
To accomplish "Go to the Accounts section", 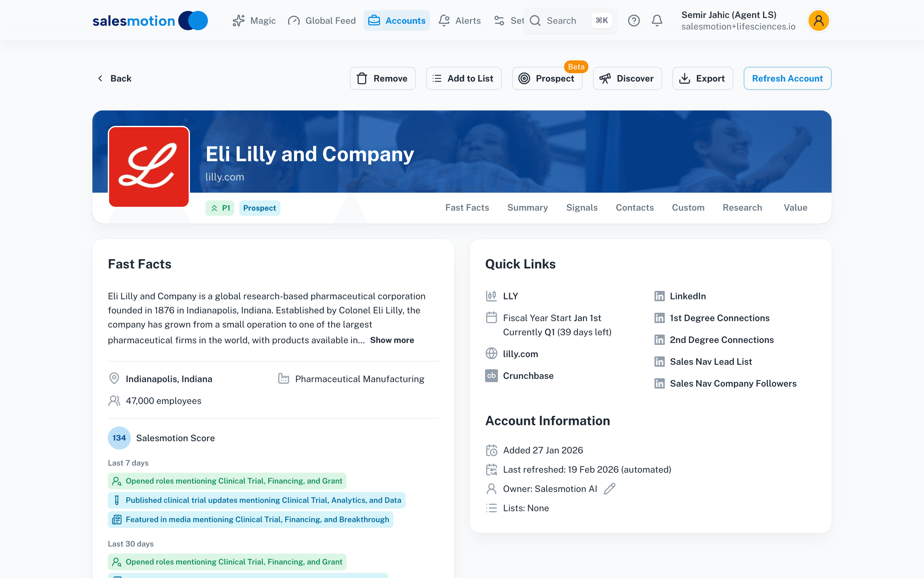I will [397, 21].
